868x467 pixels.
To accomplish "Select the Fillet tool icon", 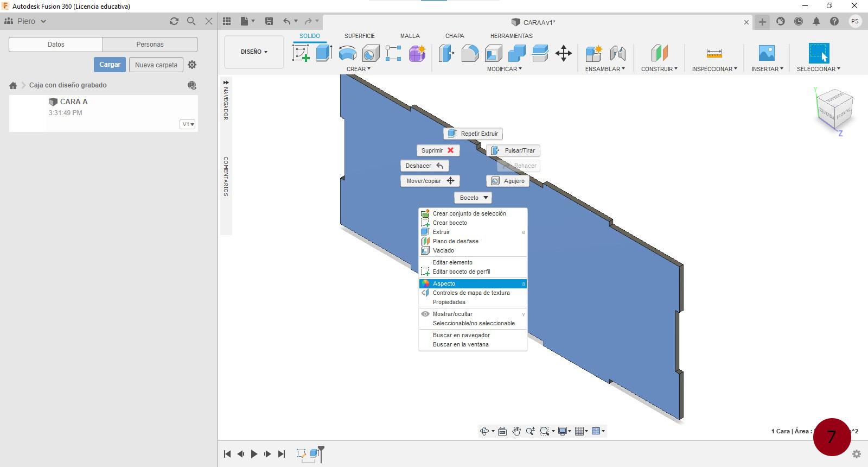I will (x=470, y=53).
